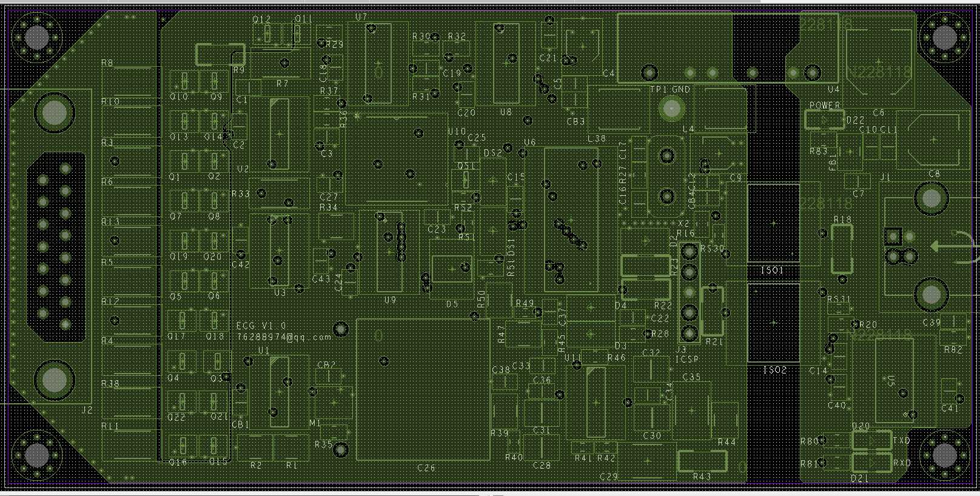Select the R11 resistor label
The height and width of the screenshot is (496, 980).
click(x=110, y=427)
